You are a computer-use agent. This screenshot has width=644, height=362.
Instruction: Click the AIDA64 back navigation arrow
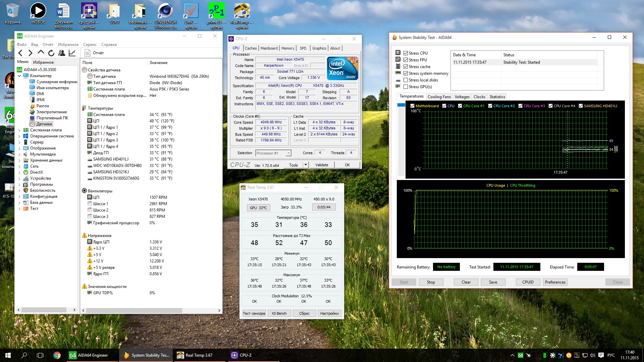pyautogui.click(x=20, y=53)
